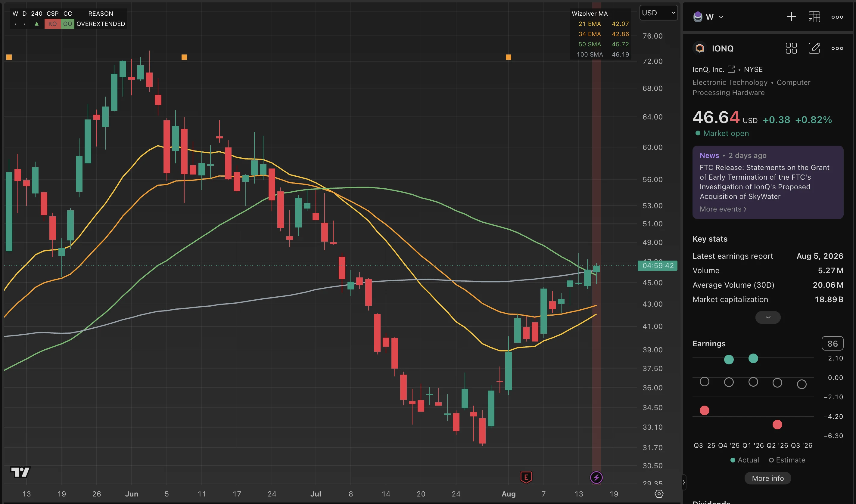Open More events link in news

tap(723, 209)
